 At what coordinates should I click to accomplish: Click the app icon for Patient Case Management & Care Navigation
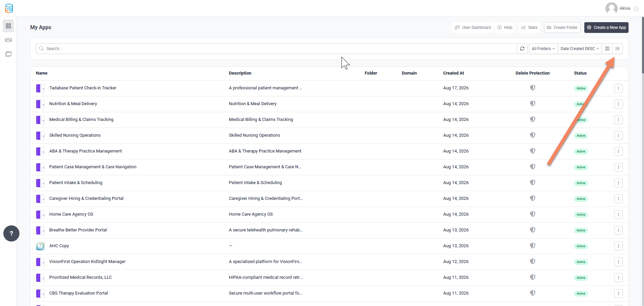click(40, 167)
